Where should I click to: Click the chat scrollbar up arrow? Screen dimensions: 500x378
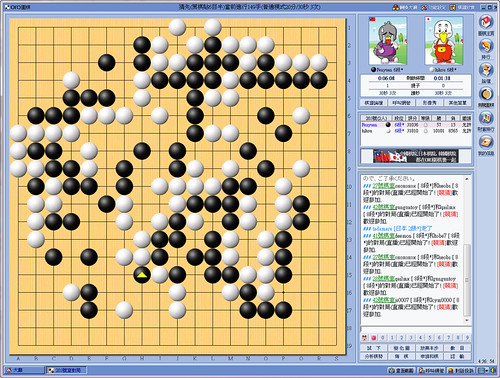(467, 179)
